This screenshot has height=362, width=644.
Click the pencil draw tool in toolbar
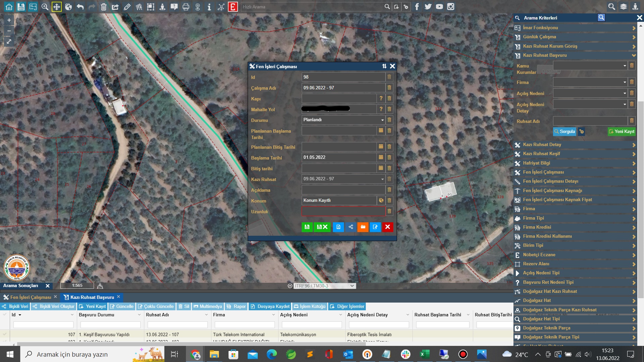(x=127, y=7)
